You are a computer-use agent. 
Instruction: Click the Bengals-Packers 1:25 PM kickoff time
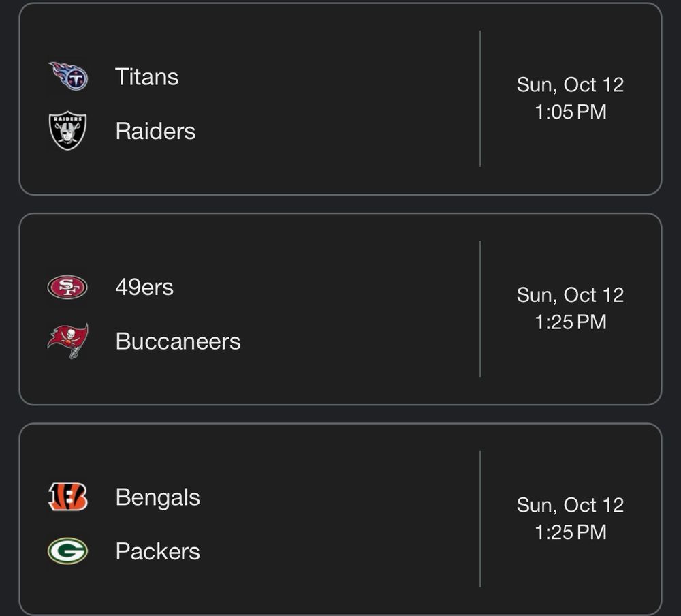[x=570, y=532]
